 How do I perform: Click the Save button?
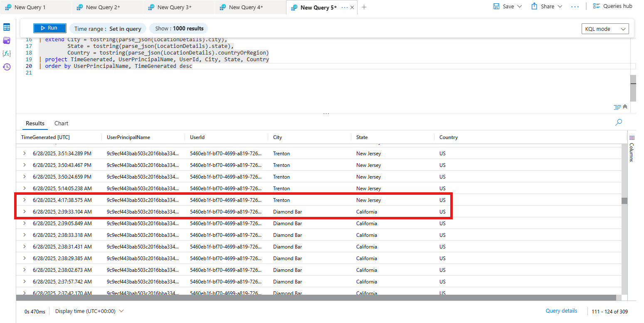coord(503,6)
